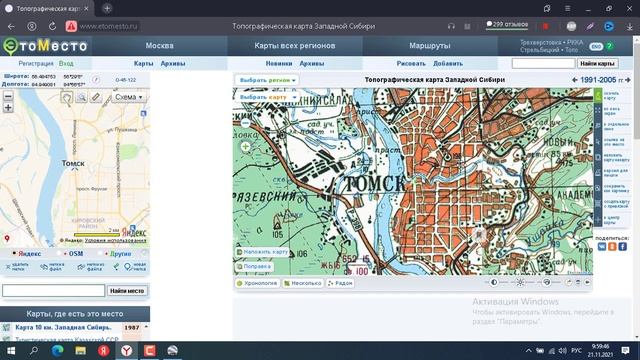The height and width of the screenshot is (360, 640).
Task: Open the Выбрать карту dropdown
Action: click(267, 97)
